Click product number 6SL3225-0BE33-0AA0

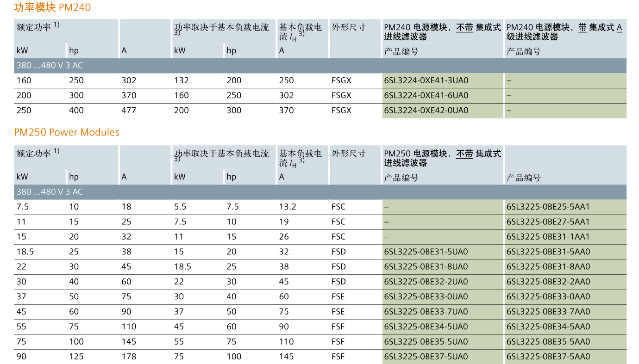548,296
